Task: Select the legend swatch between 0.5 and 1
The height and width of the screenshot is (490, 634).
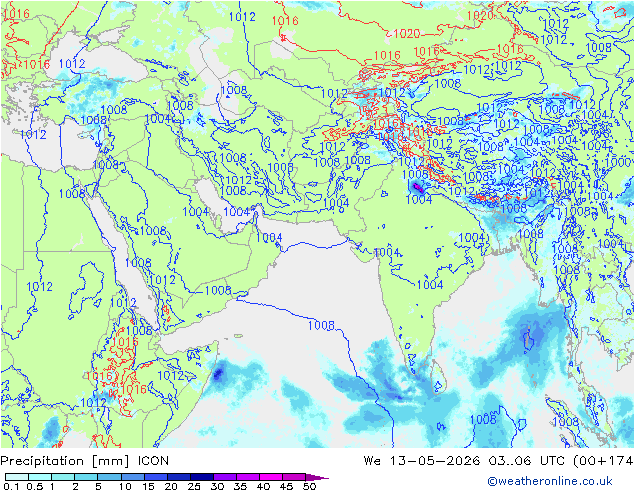Action: [x=40, y=477]
